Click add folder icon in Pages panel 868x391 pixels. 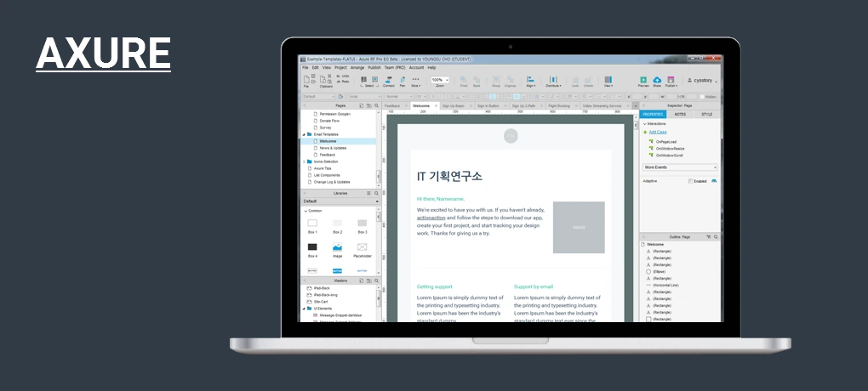[x=369, y=105]
